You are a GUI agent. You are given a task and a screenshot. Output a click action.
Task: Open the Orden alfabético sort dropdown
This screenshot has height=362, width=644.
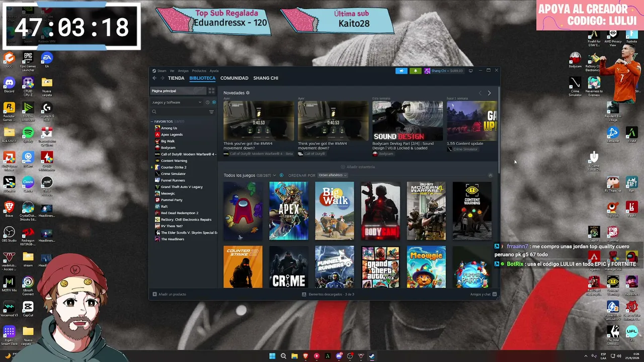click(x=333, y=175)
